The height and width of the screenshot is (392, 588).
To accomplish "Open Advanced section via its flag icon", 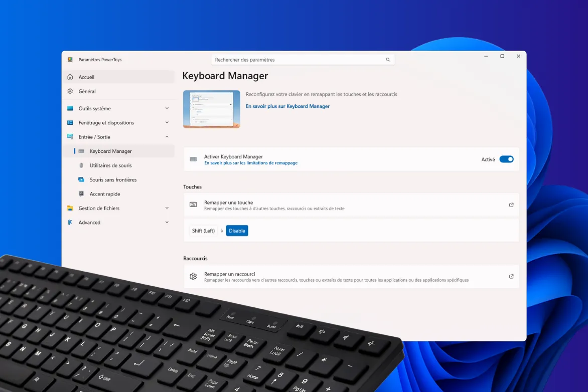I will (71, 223).
